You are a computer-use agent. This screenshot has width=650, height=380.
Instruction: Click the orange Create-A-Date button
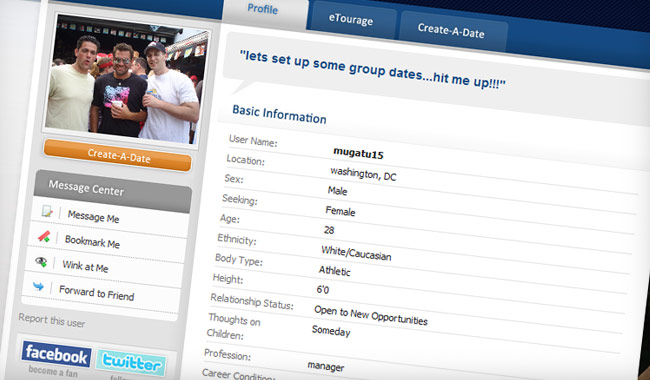pos(118,155)
